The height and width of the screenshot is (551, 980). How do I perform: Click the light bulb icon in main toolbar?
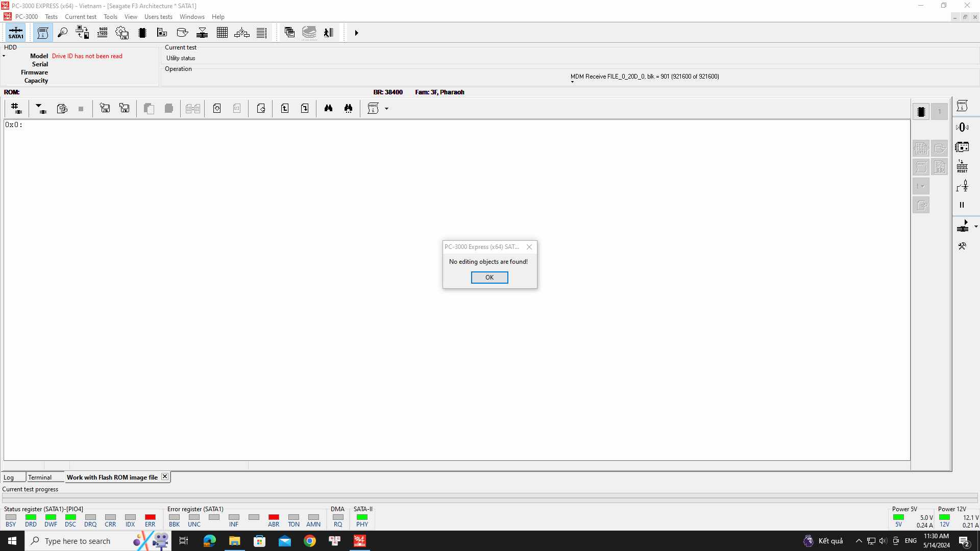tap(62, 33)
